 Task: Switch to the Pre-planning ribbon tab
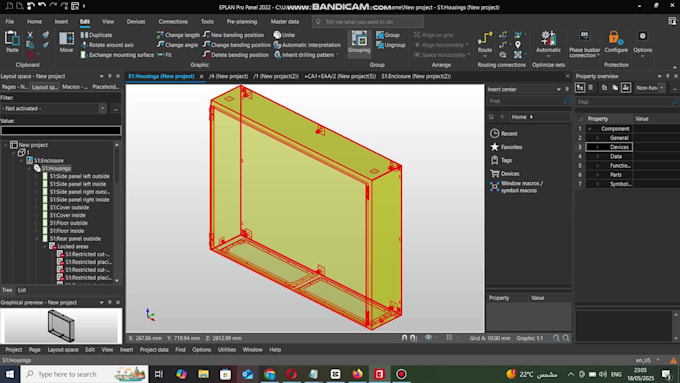click(x=242, y=21)
